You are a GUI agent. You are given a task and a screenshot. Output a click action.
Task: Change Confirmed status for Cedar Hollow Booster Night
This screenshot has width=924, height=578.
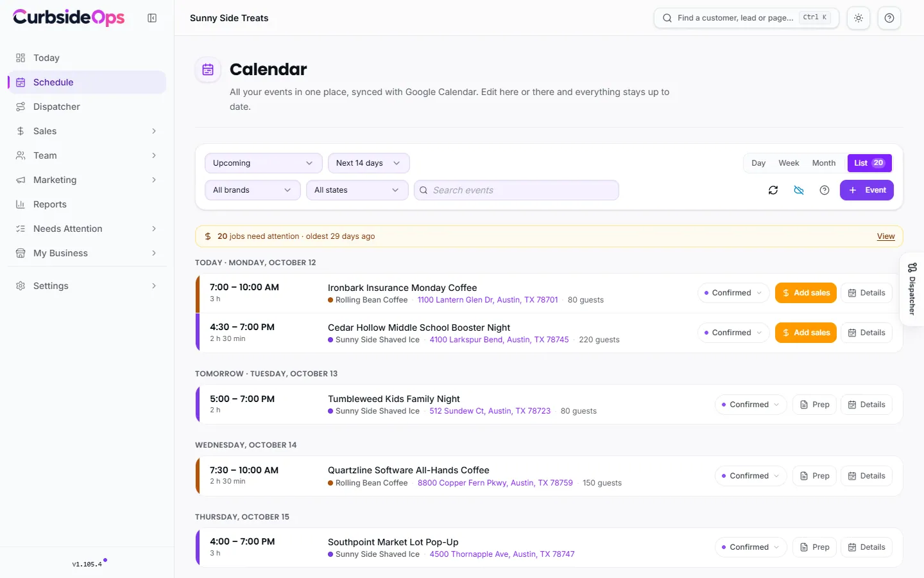pyautogui.click(x=733, y=333)
